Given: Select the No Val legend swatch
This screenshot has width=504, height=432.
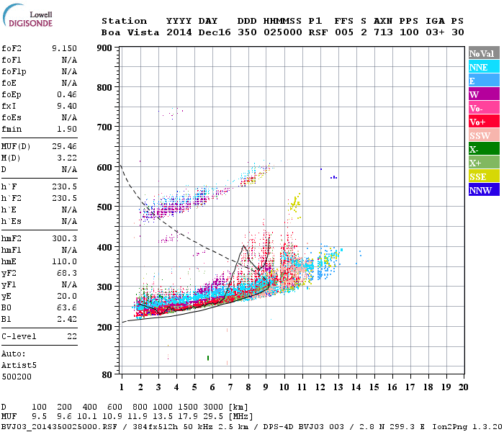Looking at the screenshot, I should [484, 53].
